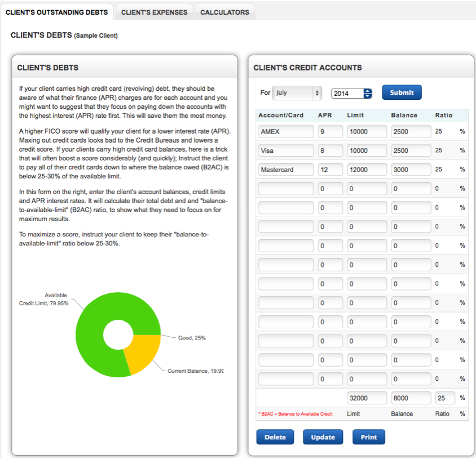Select the Visa APR field
Image resolution: width=476 pixels, height=458 pixels.
point(330,151)
